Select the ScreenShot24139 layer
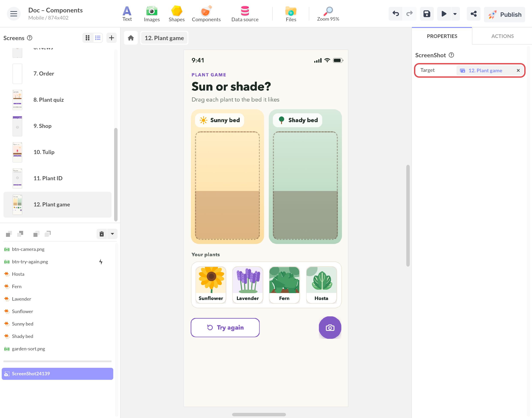 [57, 374]
